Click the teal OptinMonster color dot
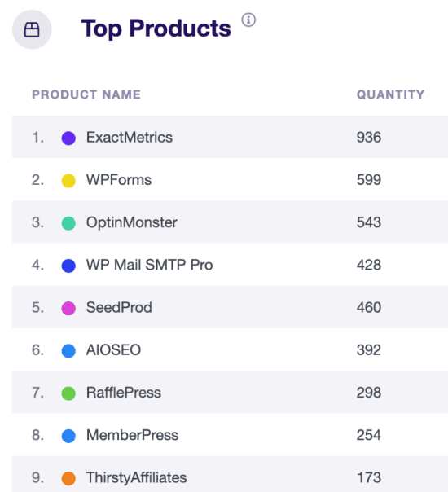 coord(68,223)
